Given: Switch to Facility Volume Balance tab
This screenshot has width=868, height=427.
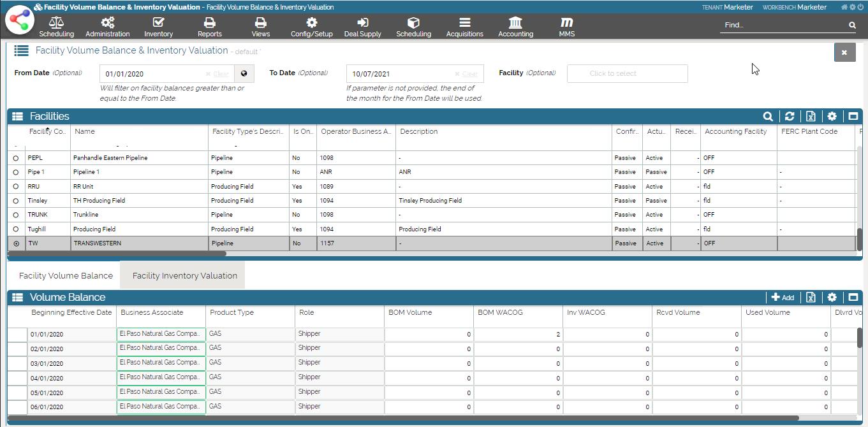Looking at the screenshot, I should [x=66, y=276].
